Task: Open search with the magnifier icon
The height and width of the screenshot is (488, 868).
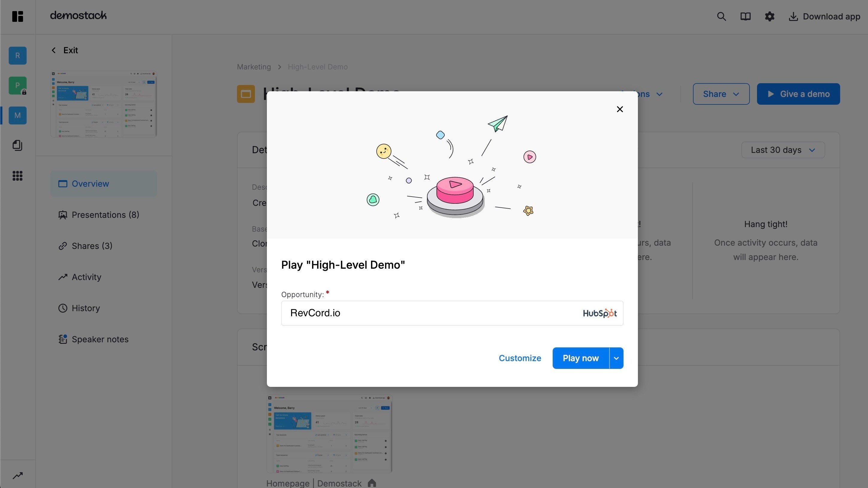Action: tap(721, 16)
